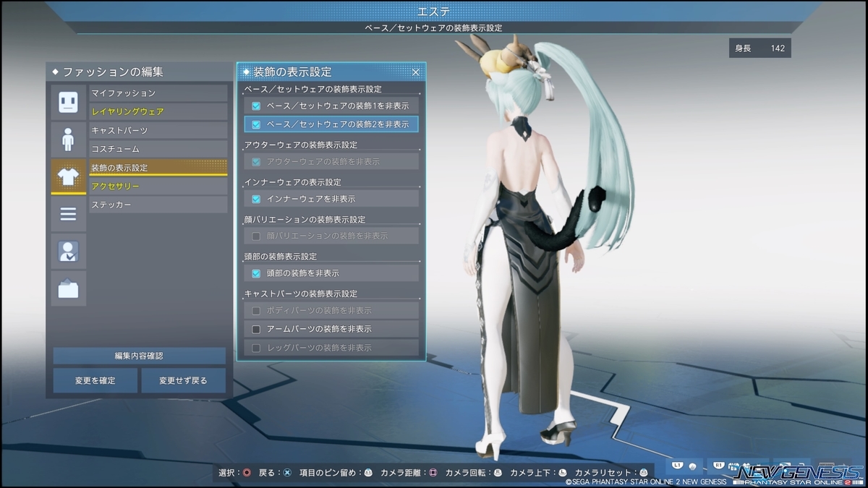Click the 身長 142 height readout
868x488 pixels.
tap(760, 48)
